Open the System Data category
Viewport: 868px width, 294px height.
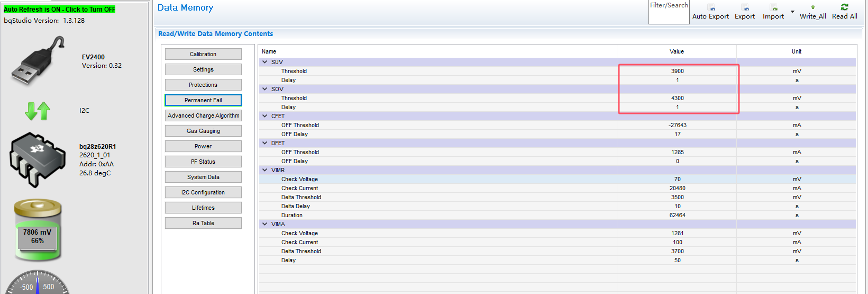203,177
